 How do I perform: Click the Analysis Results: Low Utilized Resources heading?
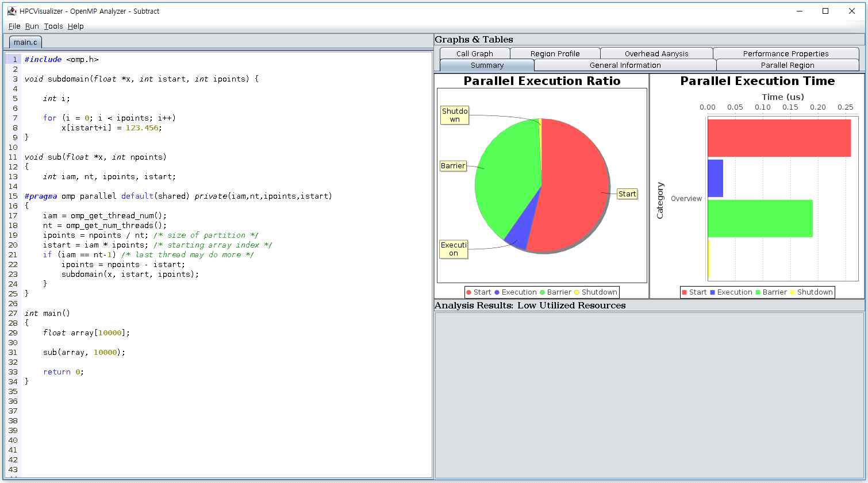coord(530,306)
